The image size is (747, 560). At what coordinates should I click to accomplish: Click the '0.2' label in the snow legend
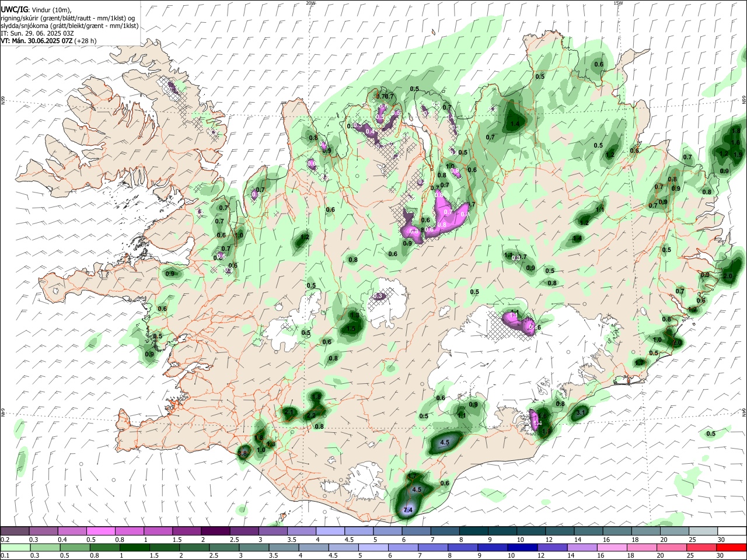[5, 540]
